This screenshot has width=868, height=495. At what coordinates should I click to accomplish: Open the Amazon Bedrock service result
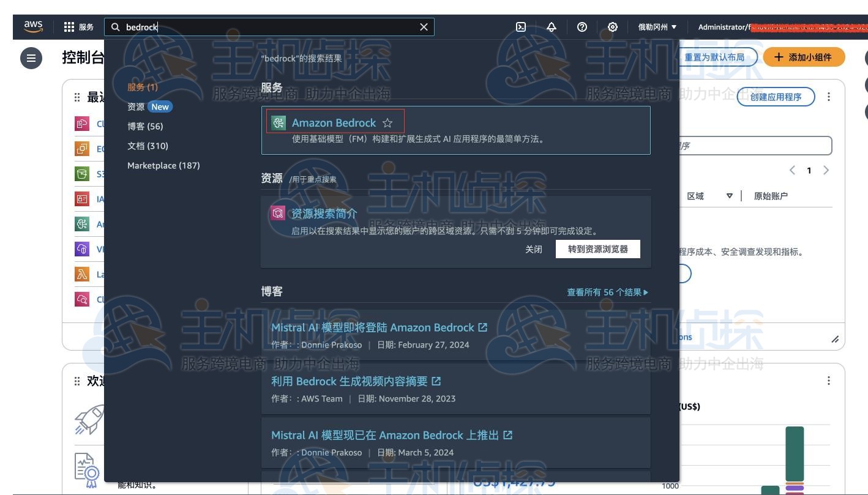point(334,122)
